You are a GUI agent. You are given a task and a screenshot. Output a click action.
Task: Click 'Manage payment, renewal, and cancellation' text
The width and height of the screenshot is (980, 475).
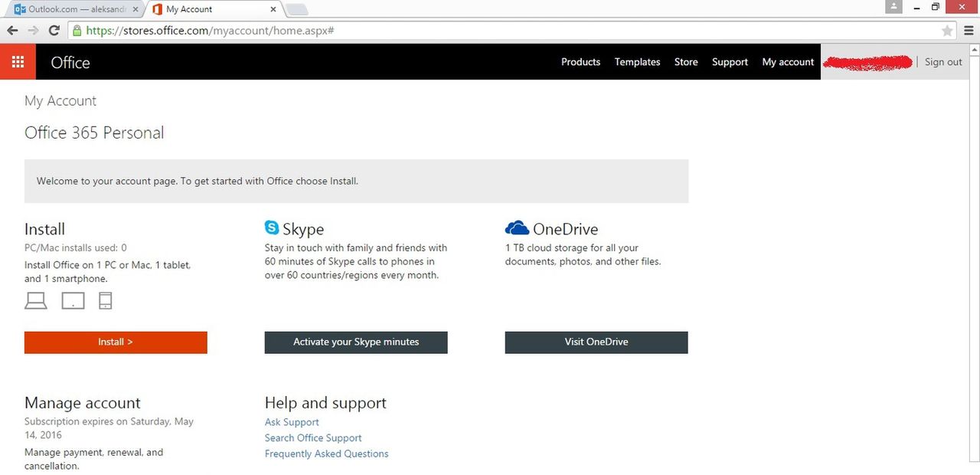pyautogui.click(x=93, y=459)
